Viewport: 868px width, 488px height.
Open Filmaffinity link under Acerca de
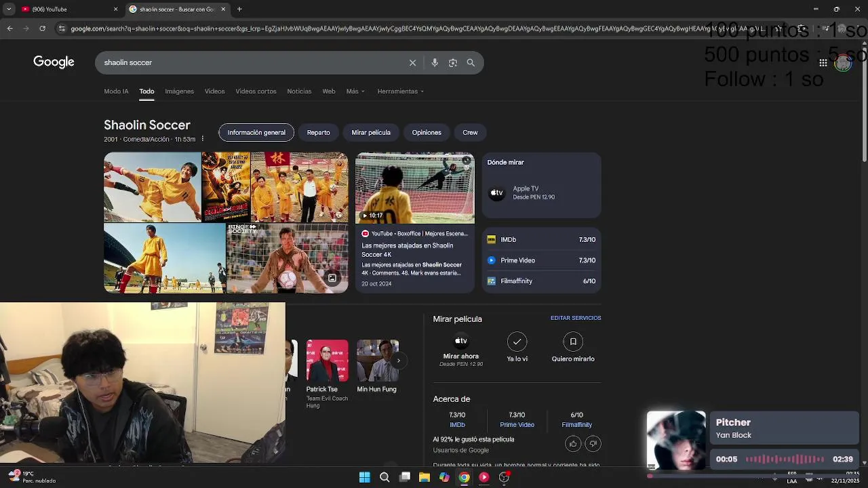click(x=576, y=425)
